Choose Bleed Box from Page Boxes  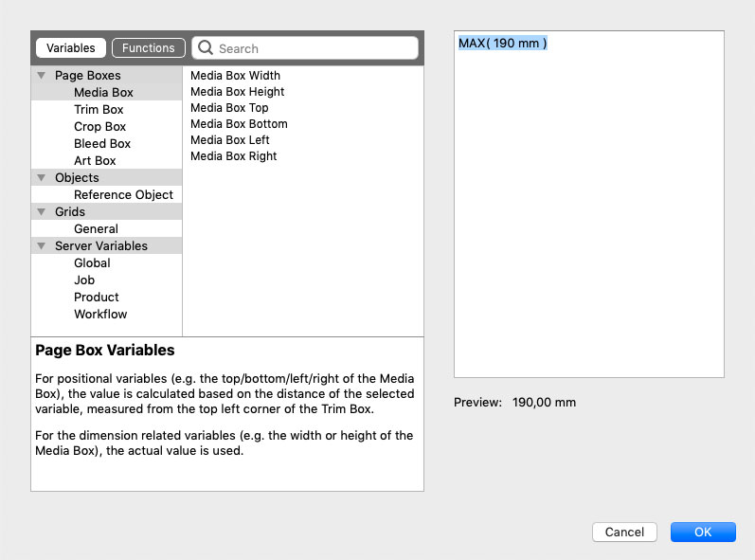tap(102, 144)
